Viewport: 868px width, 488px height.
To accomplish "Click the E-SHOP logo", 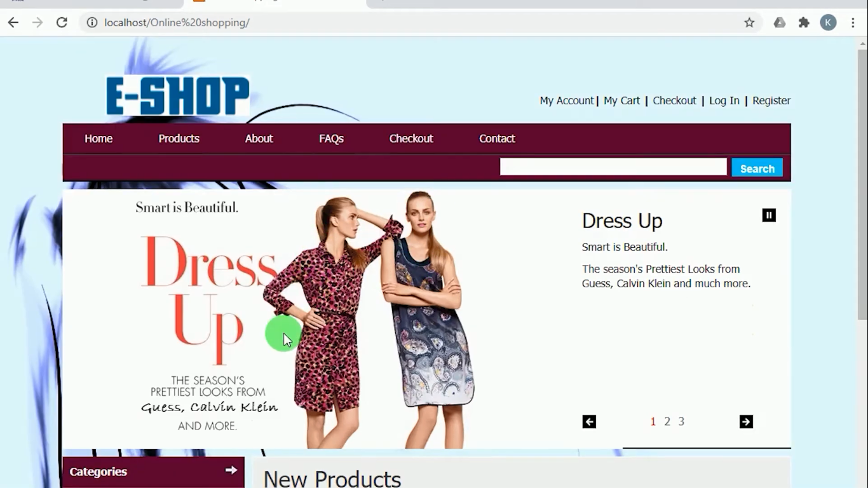I will tap(178, 96).
